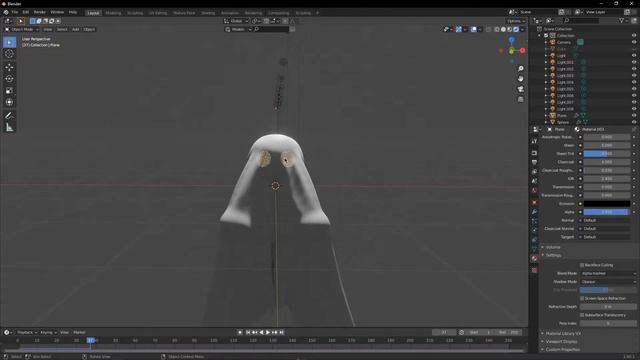Open the timeline Marker menu

click(x=79, y=332)
